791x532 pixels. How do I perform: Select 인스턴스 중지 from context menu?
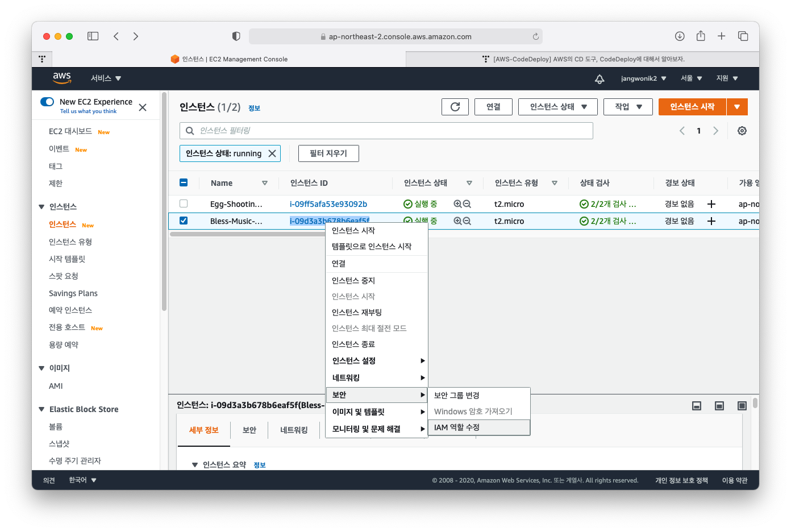376,281
